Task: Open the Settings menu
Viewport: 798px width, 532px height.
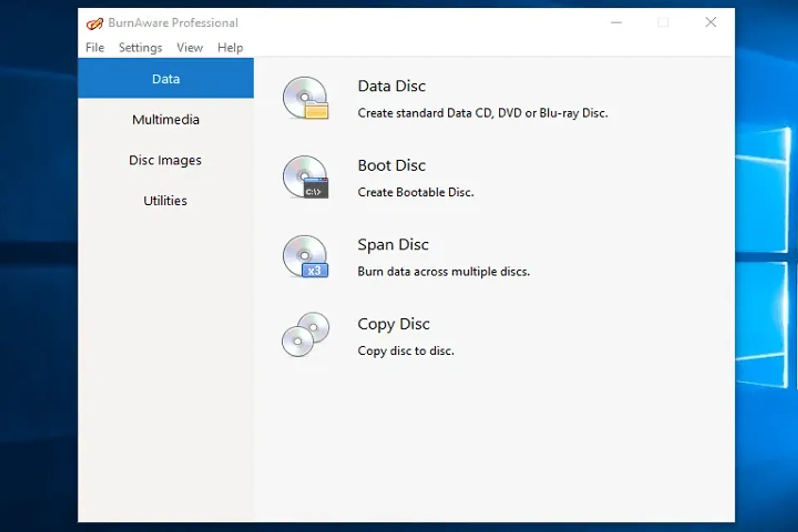Action: click(x=140, y=48)
